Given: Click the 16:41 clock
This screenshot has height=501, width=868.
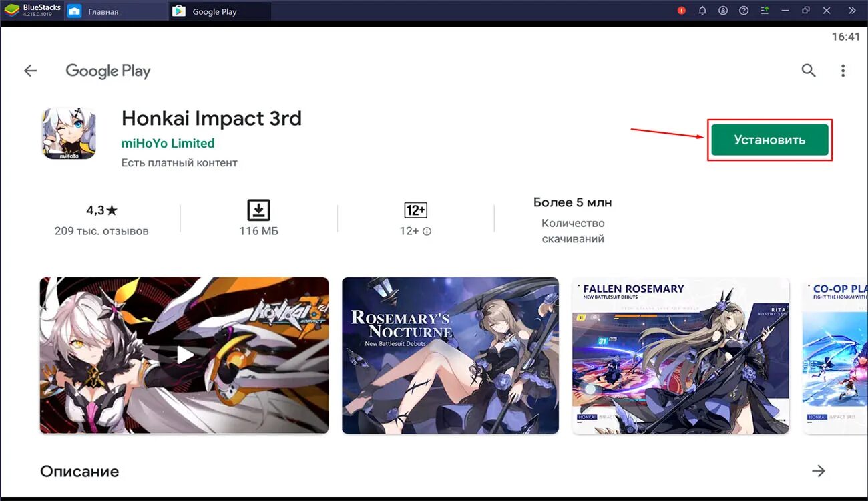Looking at the screenshot, I should click(x=846, y=37).
